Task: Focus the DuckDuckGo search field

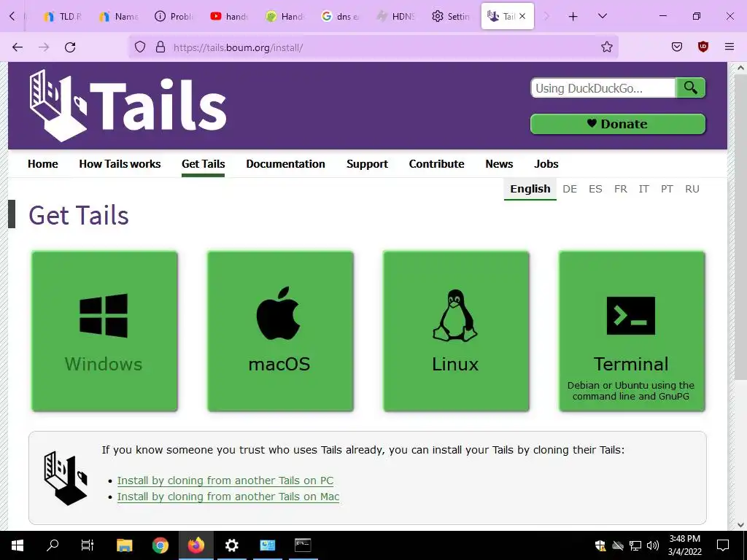Action: (603, 88)
